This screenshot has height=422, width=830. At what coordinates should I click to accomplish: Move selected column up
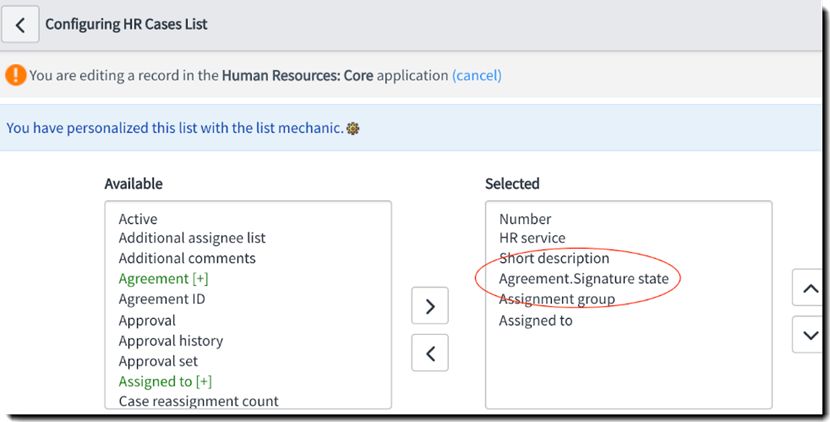click(x=810, y=288)
